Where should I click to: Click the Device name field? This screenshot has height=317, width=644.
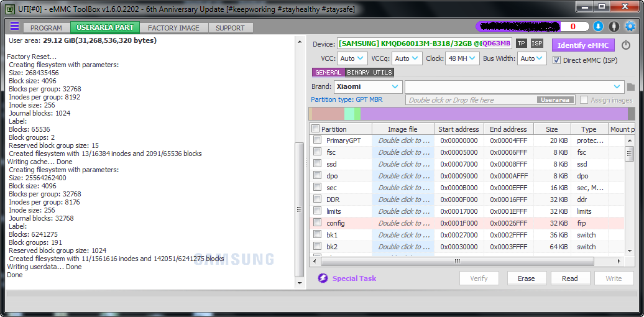pos(425,44)
